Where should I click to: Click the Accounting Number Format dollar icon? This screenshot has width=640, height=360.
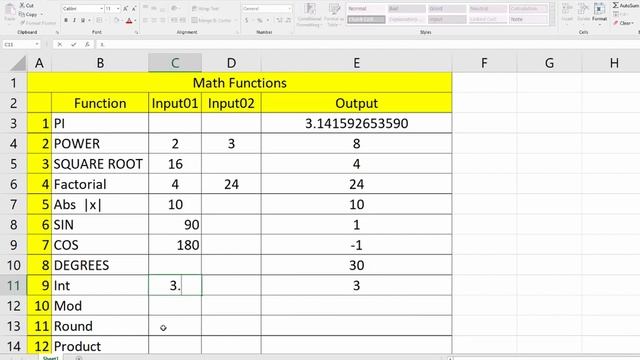click(247, 20)
